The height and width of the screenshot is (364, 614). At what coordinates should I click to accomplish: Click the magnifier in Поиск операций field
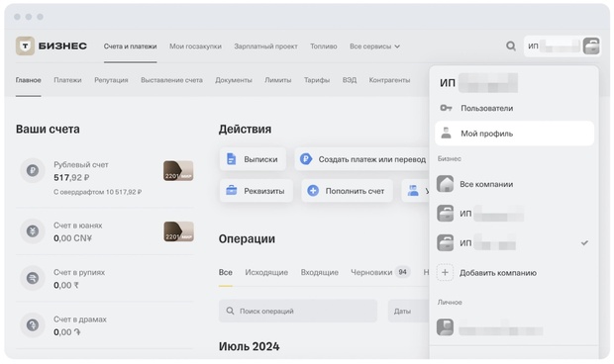pos(230,311)
